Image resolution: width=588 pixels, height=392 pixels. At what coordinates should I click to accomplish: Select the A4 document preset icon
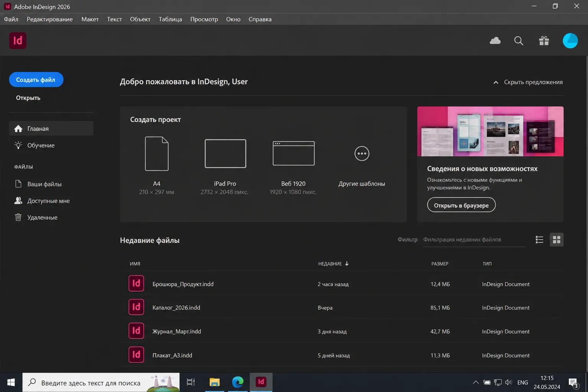(157, 154)
